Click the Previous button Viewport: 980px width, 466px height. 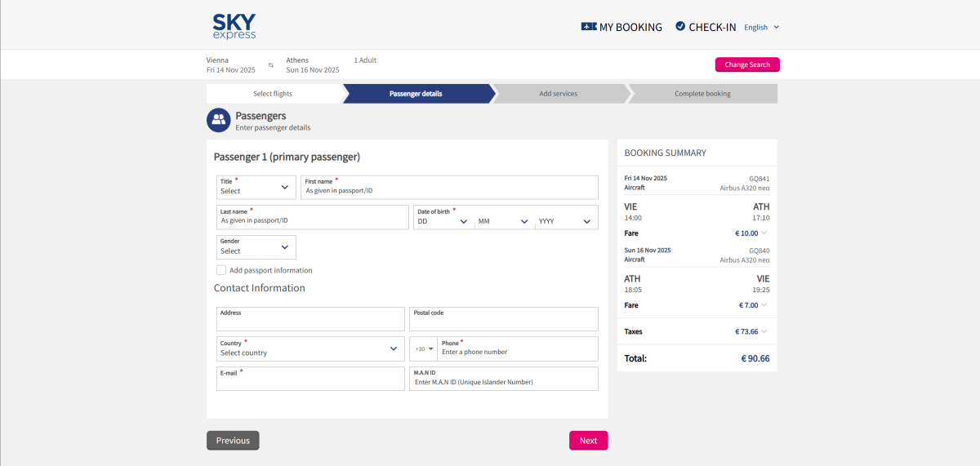pos(233,441)
